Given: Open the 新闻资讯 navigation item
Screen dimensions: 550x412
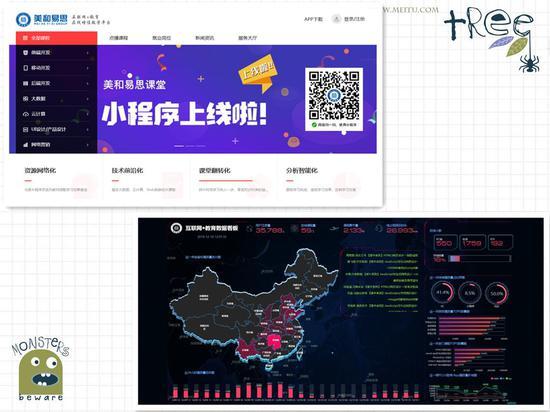Looking at the screenshot, I should coord(204,38).
